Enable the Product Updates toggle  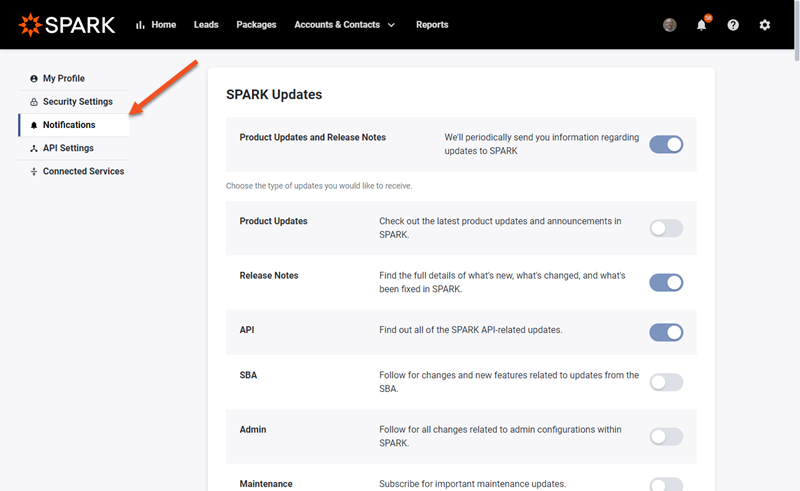click(666, 228)
